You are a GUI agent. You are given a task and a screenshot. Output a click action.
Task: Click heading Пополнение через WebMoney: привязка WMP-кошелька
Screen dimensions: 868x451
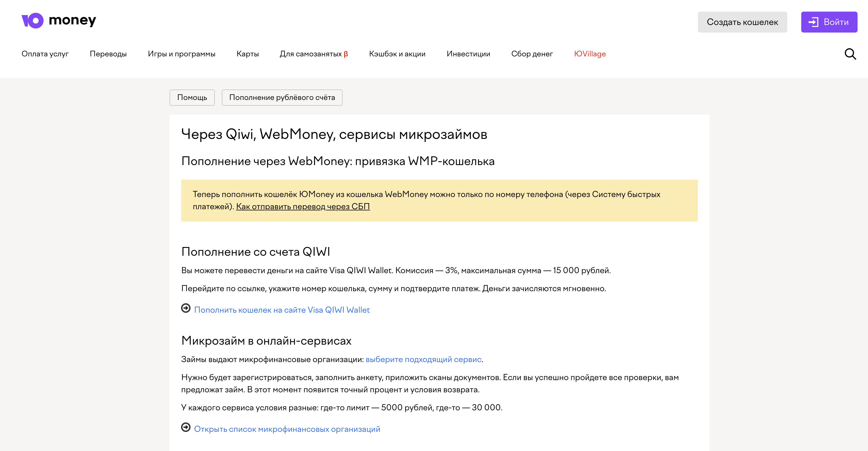point(338,161)
